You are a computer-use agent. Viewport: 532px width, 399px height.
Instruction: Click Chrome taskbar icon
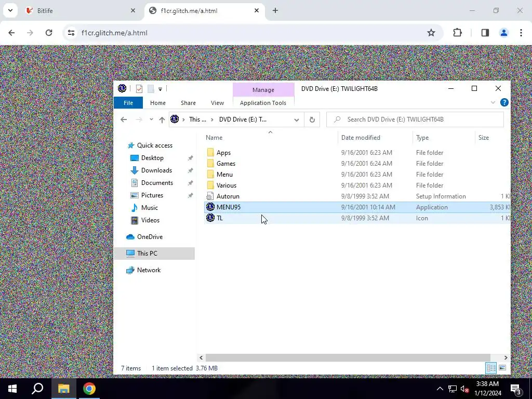coord(89,389)
